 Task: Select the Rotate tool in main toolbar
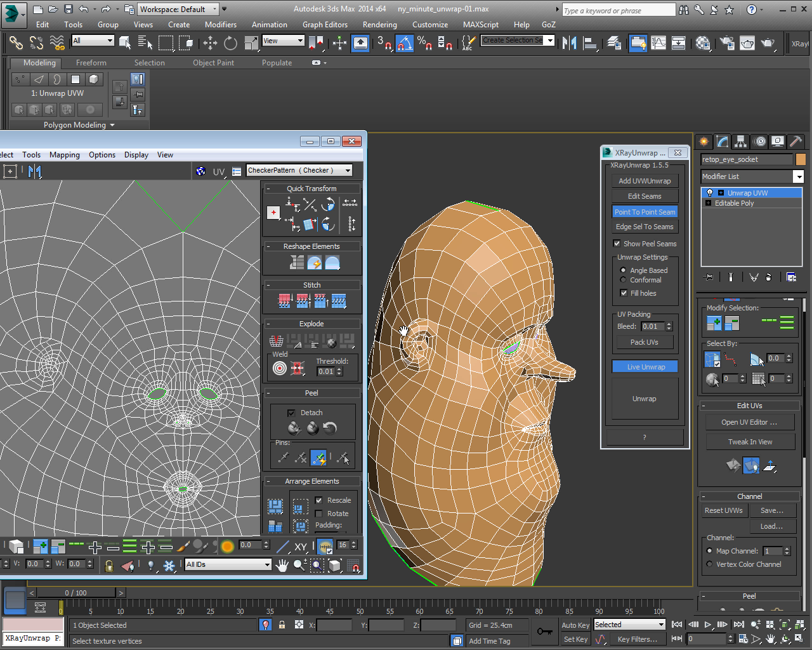[230, 43]
